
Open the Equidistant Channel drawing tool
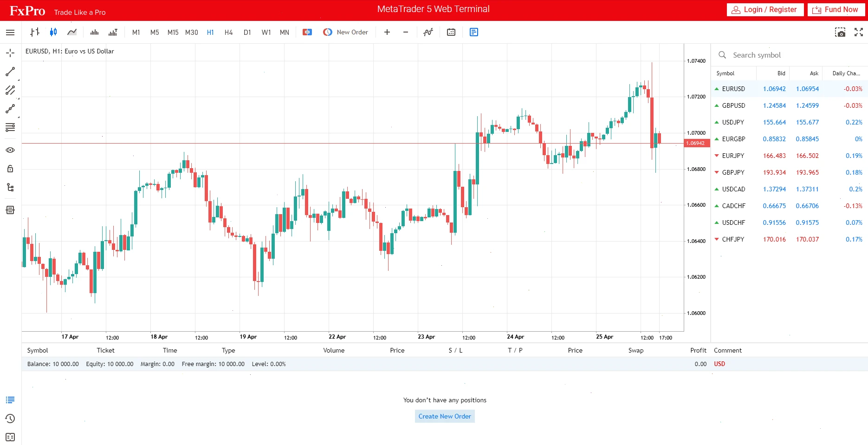[10, 91]
